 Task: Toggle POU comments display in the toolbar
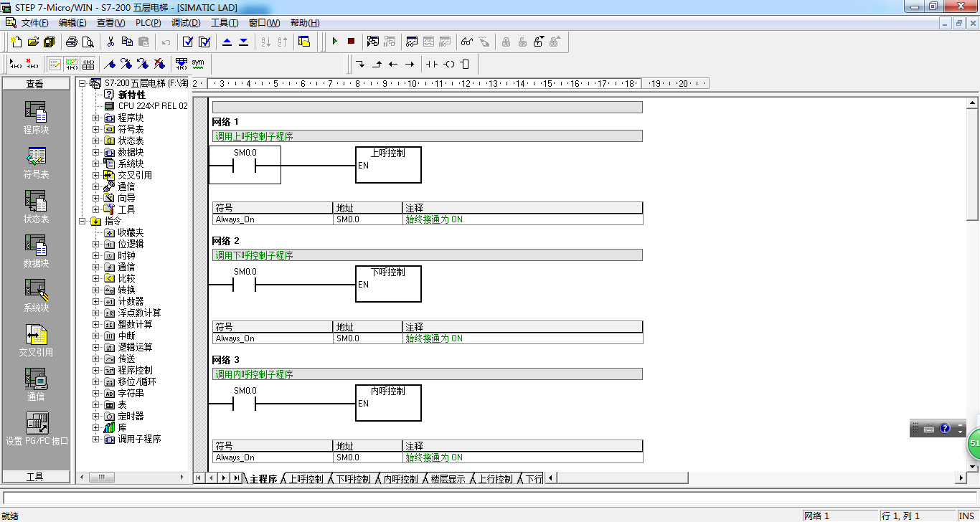coord(55,64)
